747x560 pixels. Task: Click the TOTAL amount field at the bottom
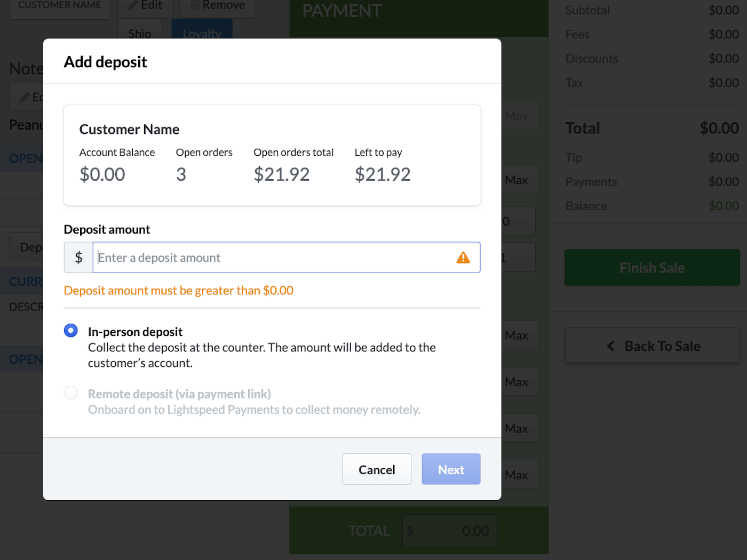coord(449,530)
